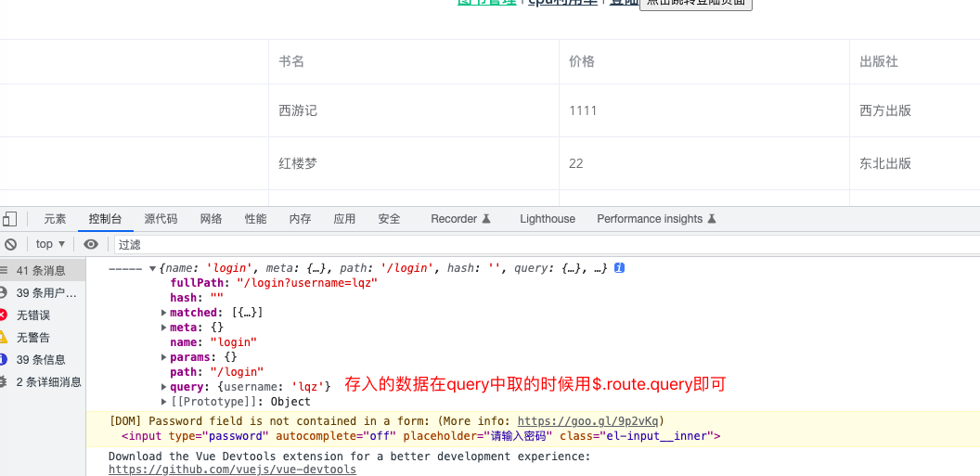Open the top context dropdown
The width and height of the screenshot is (980, 476).
(x=51, y=244)
